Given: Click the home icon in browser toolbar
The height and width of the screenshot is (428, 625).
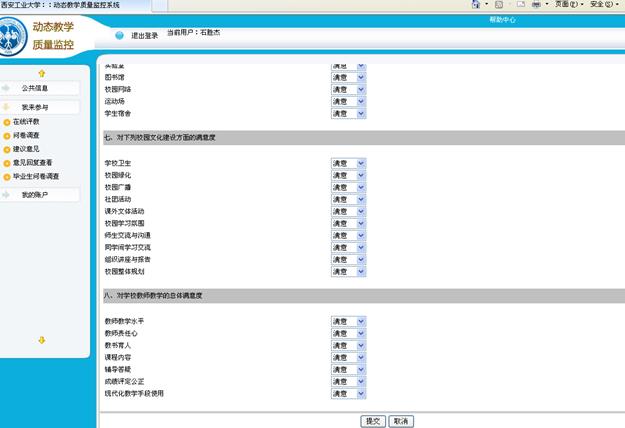Looking at the screenshot, I should (477, 5).
